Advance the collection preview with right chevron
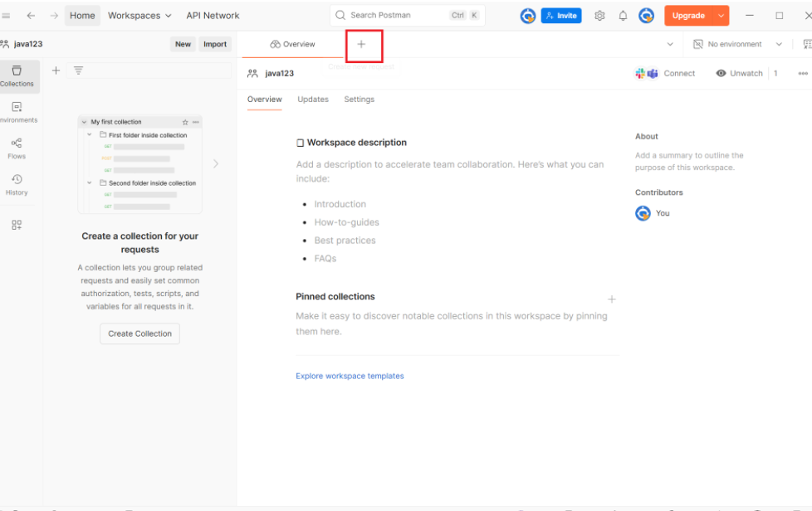This screenshot has height=511, width=812. pos(215,164)
